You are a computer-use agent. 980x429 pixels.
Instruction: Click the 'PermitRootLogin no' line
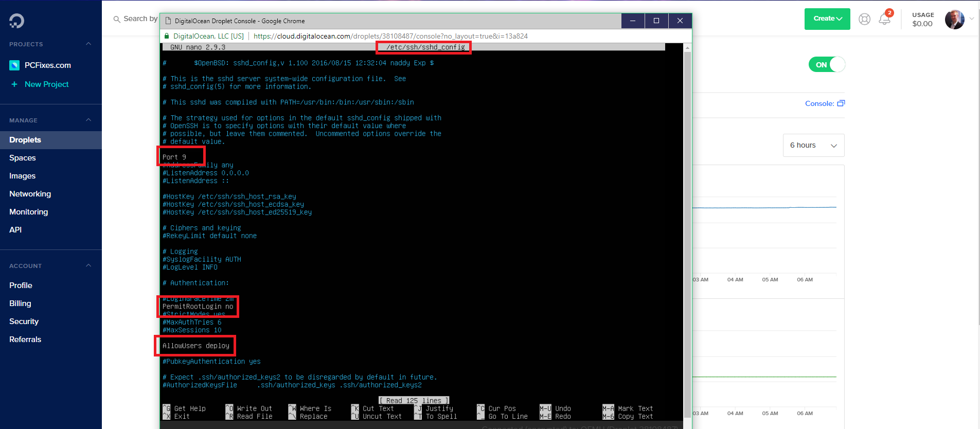tap(198, 307)
